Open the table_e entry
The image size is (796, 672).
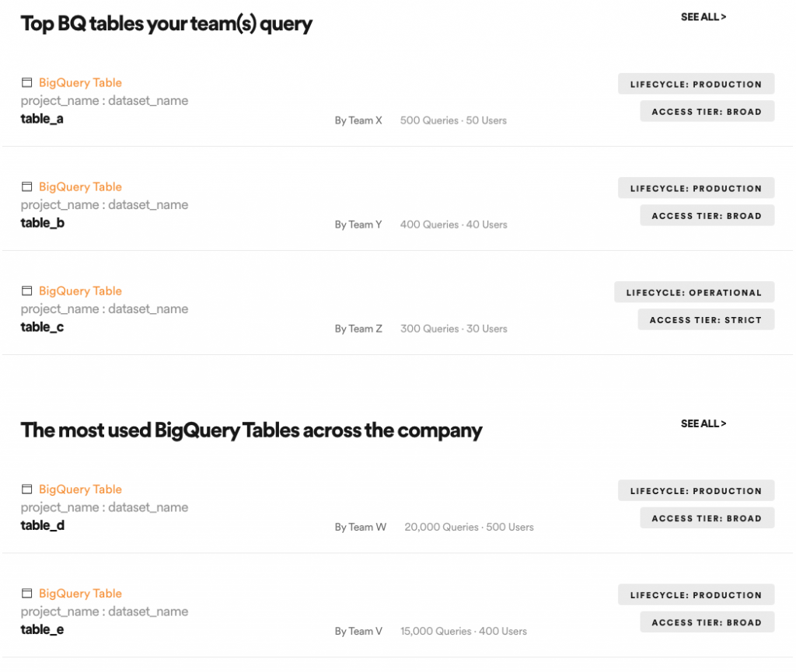[42, 629]
